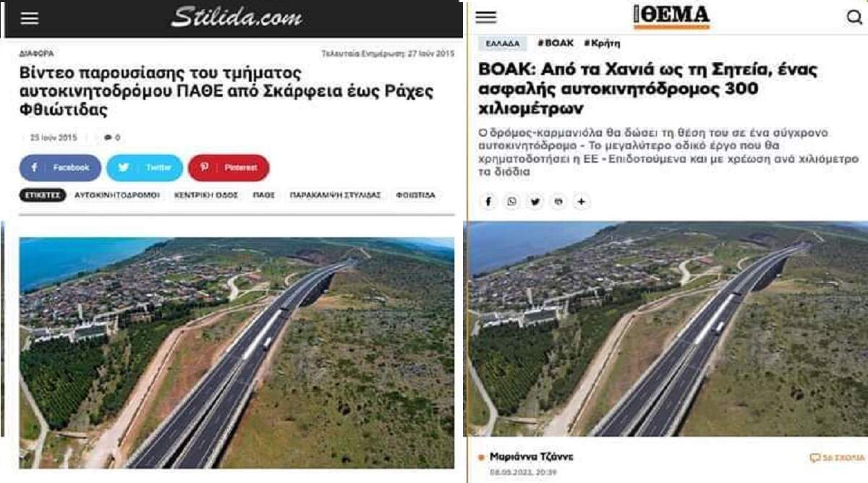Open the ΚΕΝΤΡΙΚΗ ΟΔΟΣ tag
The height and width of the screenshot is (483, 868).
206,195
